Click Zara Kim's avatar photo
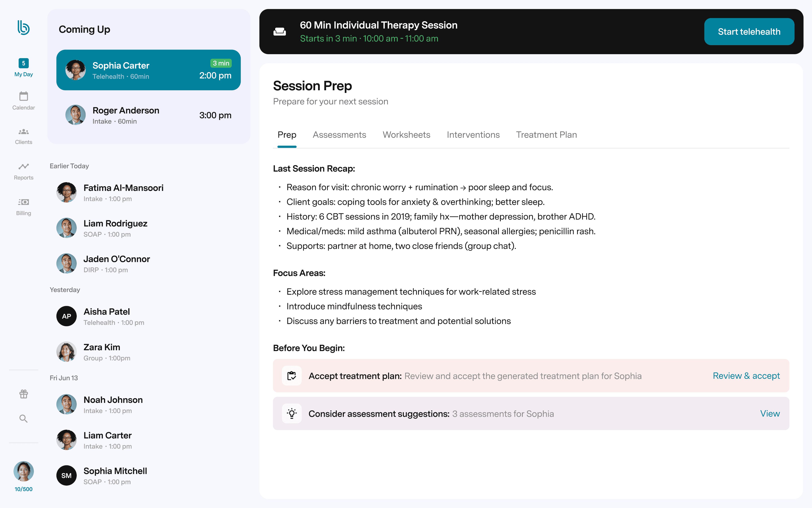The height and width of the screenshot is (508, 812). pos(66,352)
